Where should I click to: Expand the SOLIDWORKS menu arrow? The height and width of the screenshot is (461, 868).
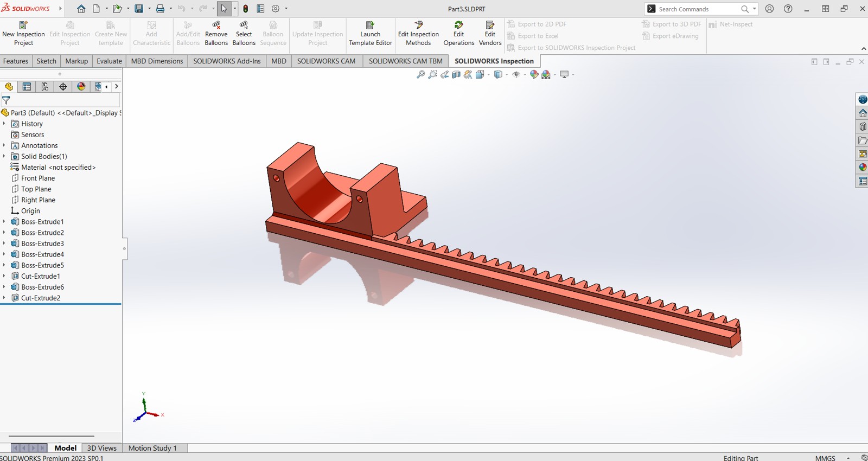(x=60, y=9)
